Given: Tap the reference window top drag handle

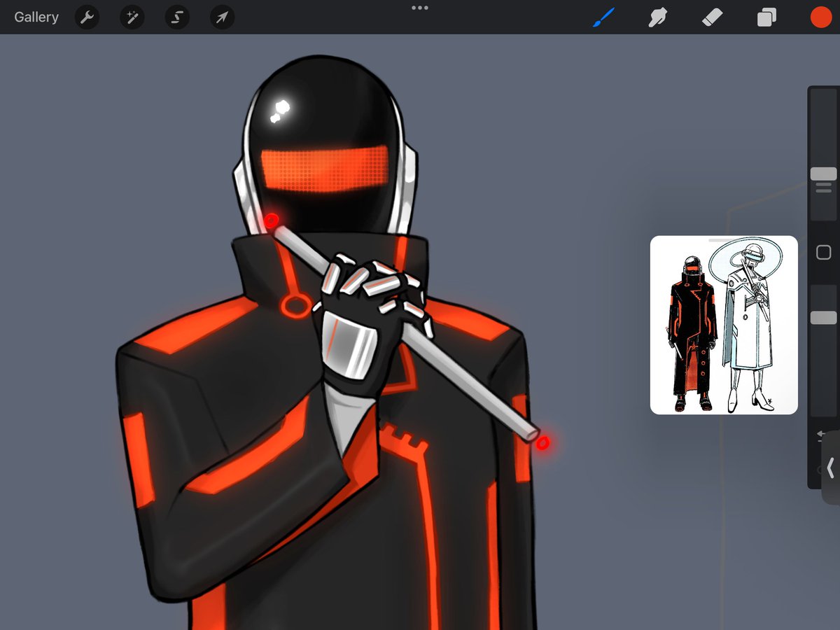Looking at the screenshot, I should tap(724, 239).
